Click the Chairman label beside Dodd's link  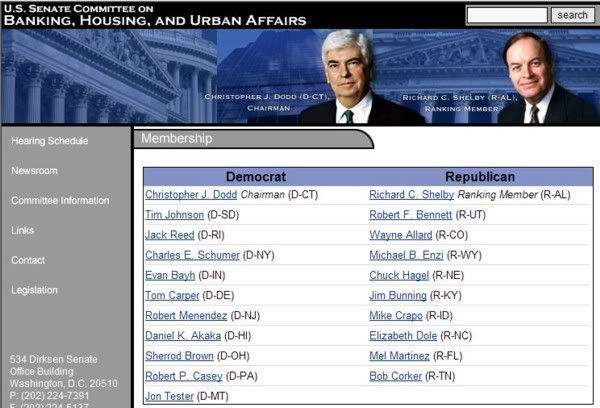pyautogui.click(x=262, y=195)
